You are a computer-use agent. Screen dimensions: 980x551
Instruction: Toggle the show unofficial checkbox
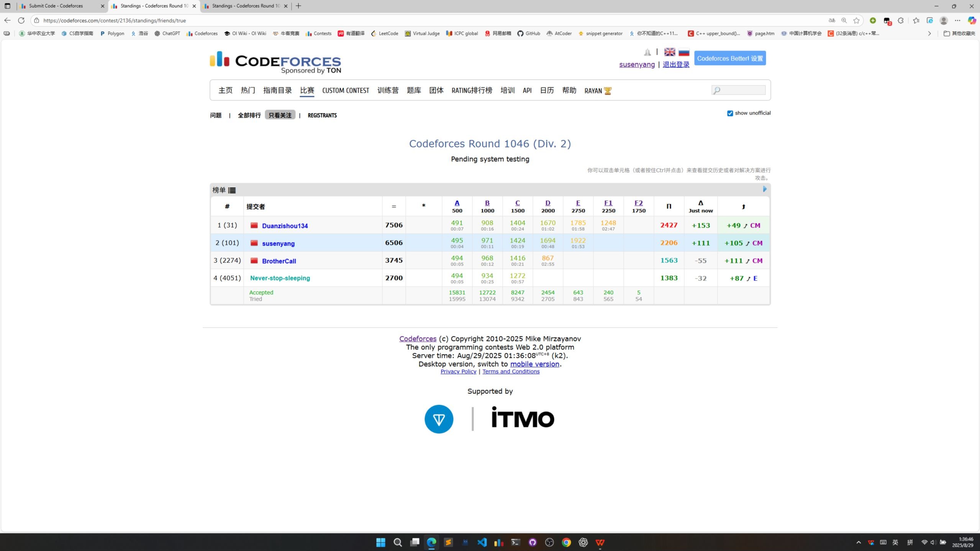point(730,113)
